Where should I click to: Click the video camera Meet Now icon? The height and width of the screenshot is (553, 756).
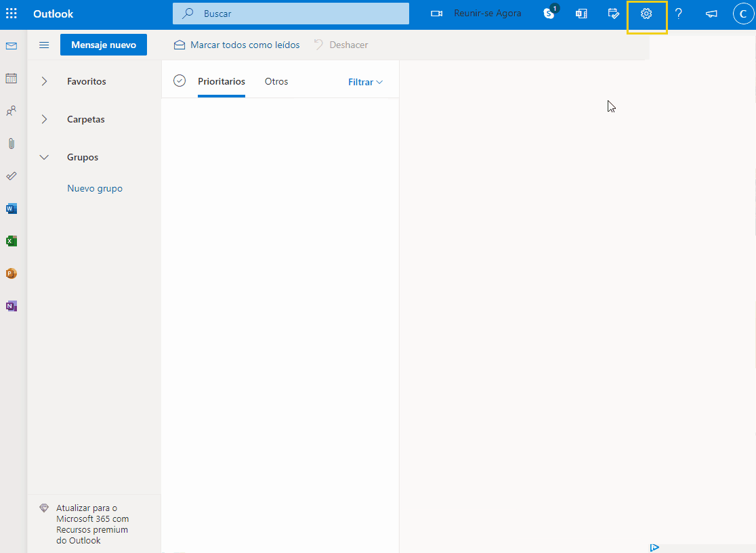point(436,14)
